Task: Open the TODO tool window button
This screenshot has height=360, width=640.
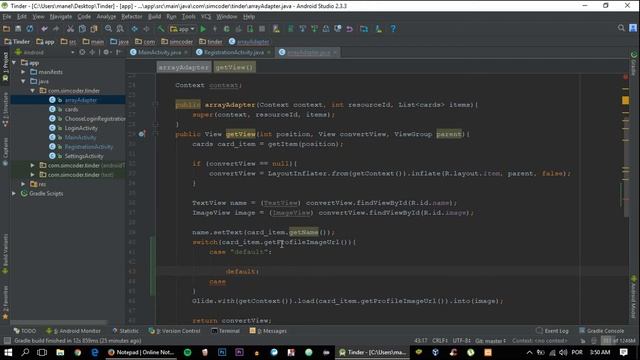Action: pos(25,331)
